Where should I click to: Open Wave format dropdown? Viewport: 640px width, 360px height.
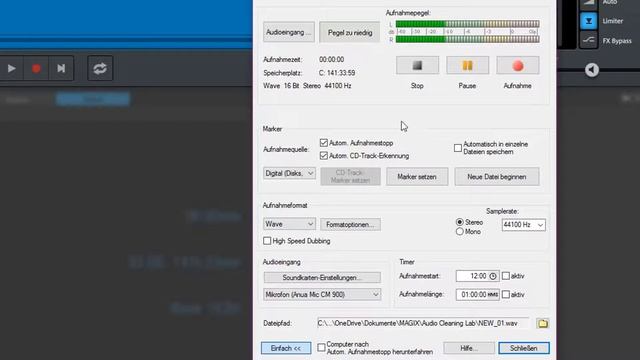[289, 224]
